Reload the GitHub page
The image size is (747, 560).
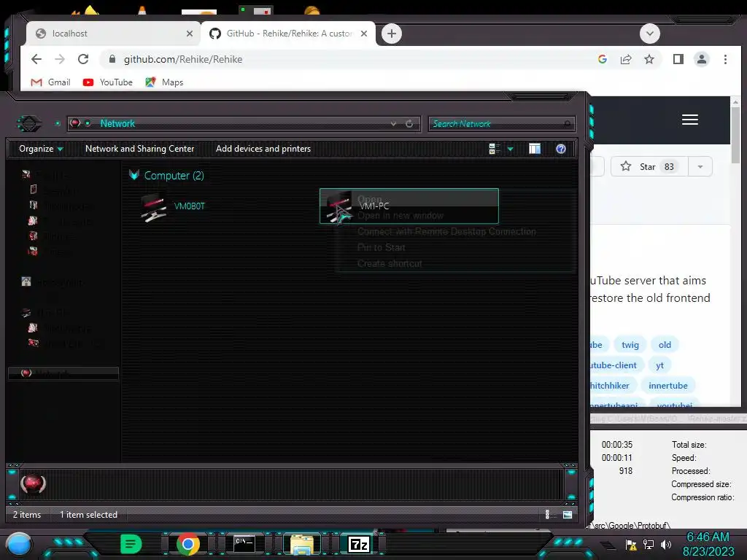click(x=83, y=59)
